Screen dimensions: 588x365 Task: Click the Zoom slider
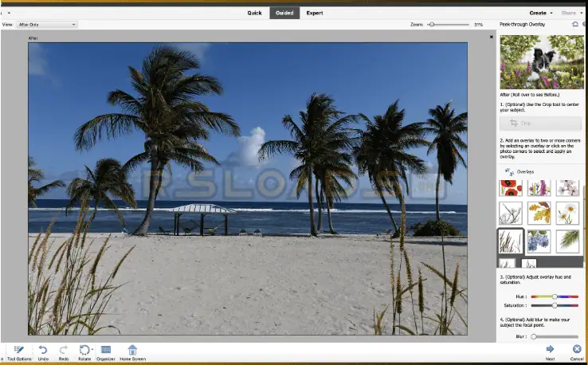click(448, 25)
